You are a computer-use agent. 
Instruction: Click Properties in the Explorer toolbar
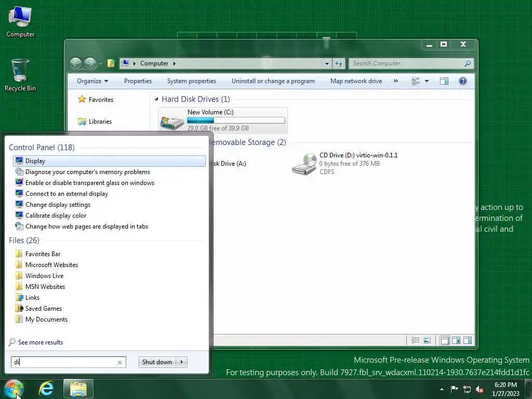(138, 81)
